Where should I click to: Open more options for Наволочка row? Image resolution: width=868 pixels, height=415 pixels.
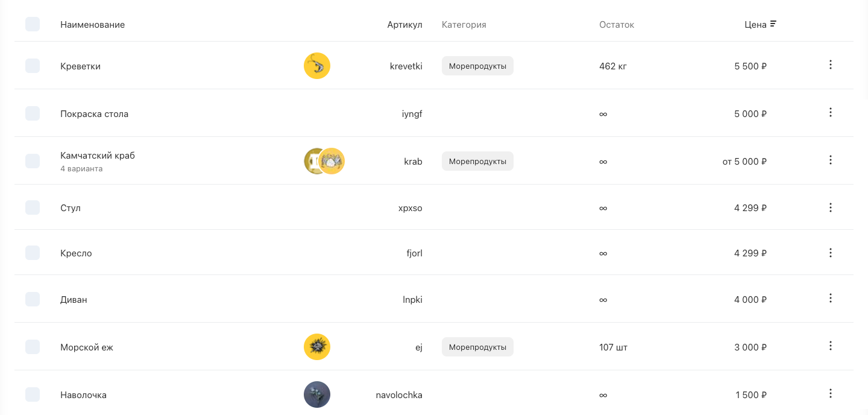[x=830, y=393]
